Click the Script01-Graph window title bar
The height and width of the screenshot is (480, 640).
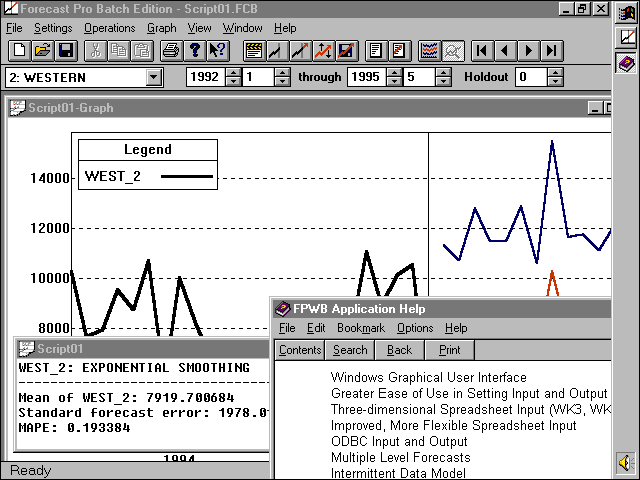tap(309, 108)
